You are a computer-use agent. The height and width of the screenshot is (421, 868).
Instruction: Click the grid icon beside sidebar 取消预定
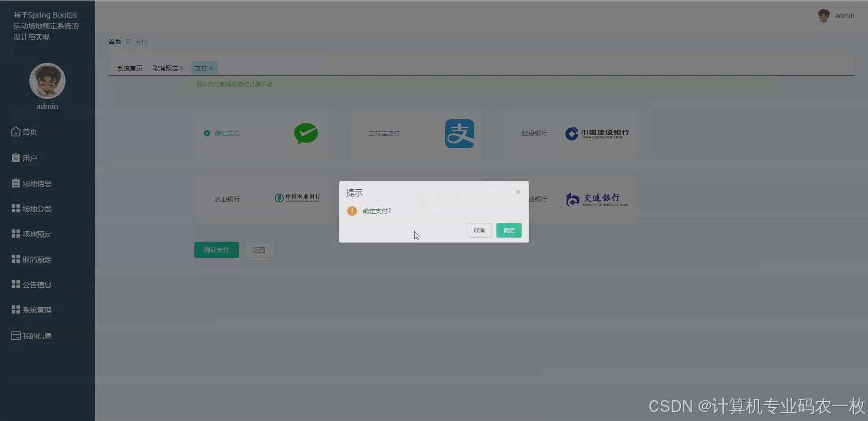click(16, 259)
